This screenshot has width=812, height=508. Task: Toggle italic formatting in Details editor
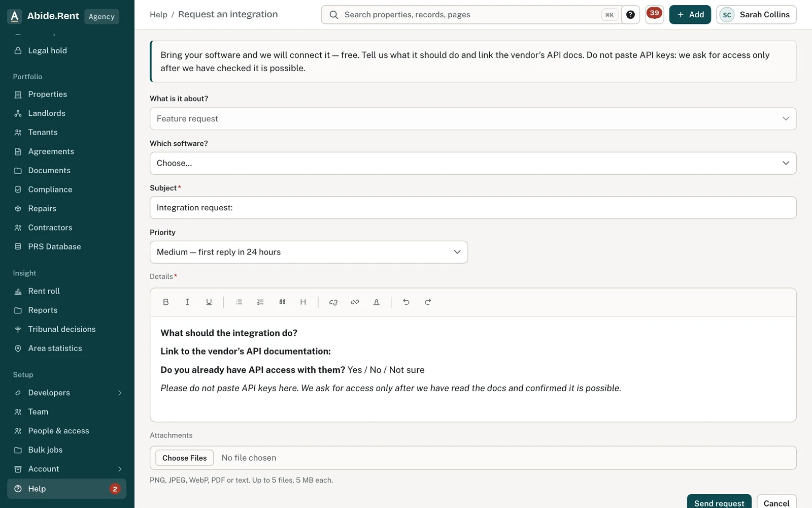point(187,302)
